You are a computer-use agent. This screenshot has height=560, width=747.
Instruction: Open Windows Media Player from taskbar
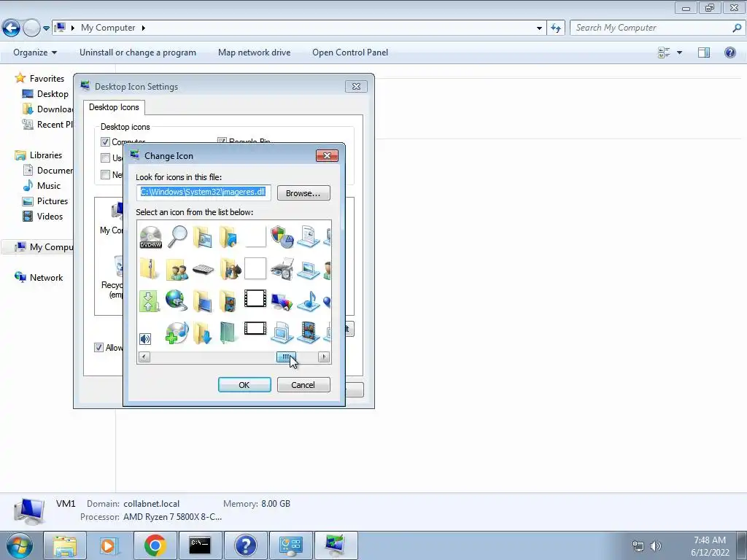109,545
